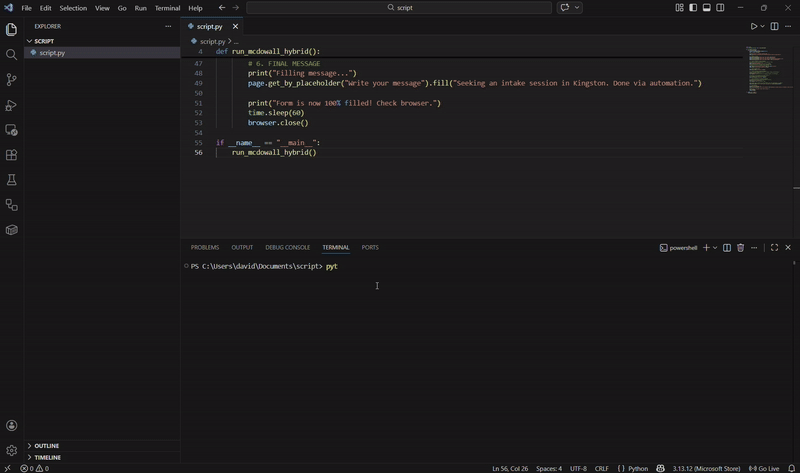Click the code minimap preview

click(x=767, y=70)
